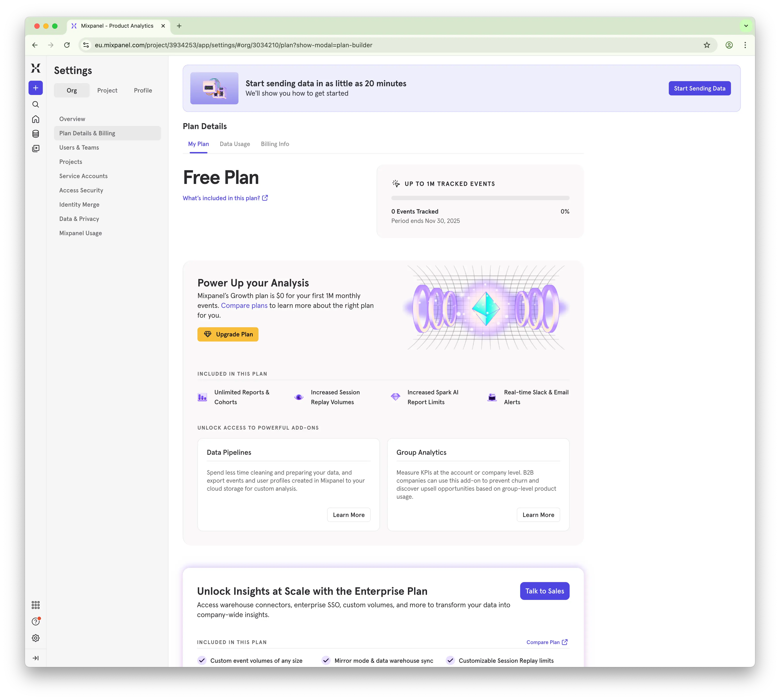Click the Real-time Slack & Email Alerts icon
The image size is (780, 700).
click(492, 397)
